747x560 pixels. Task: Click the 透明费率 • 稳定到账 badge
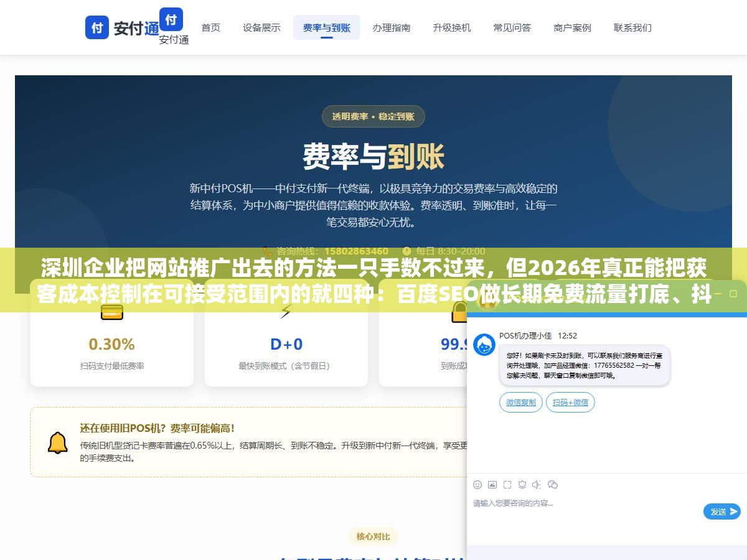[373, 116]
